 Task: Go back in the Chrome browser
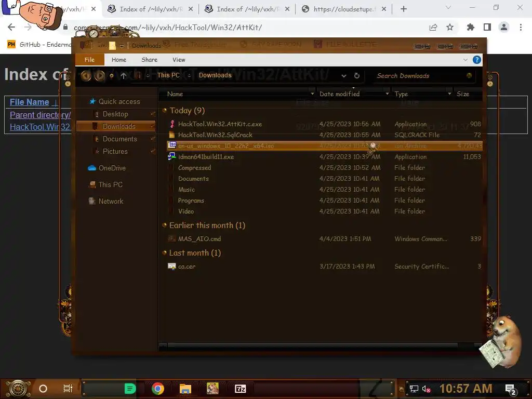[11, 27]
